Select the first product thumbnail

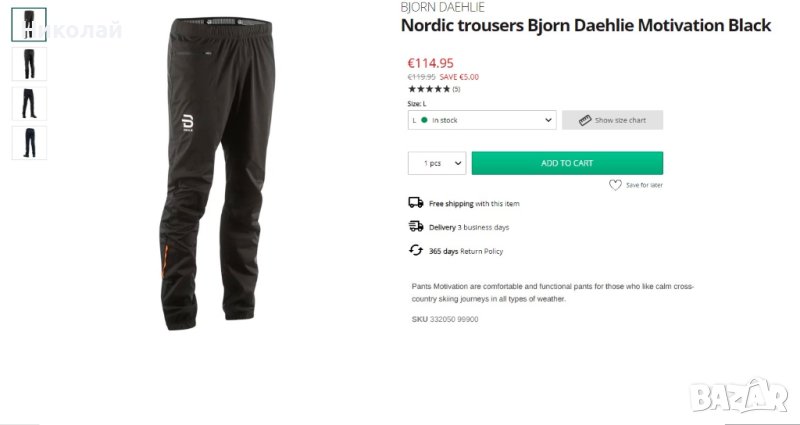click(29, 24)
